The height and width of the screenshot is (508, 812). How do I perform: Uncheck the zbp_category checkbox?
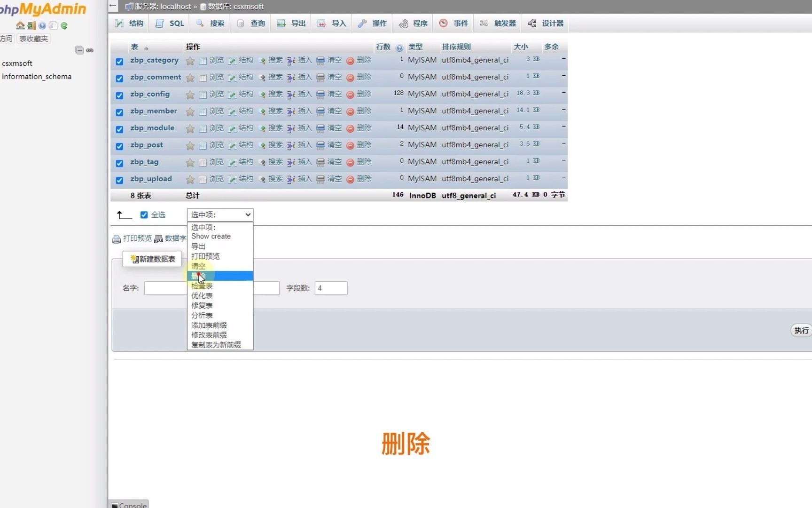119,61
